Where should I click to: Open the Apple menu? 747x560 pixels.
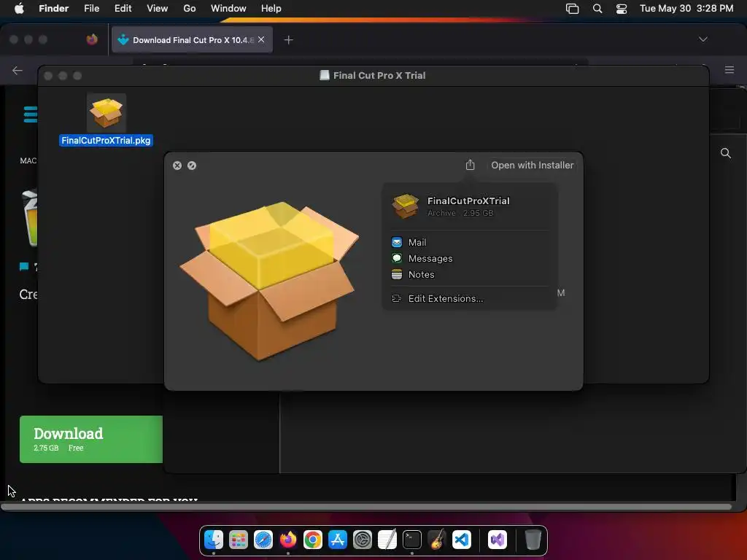(19, 8)
